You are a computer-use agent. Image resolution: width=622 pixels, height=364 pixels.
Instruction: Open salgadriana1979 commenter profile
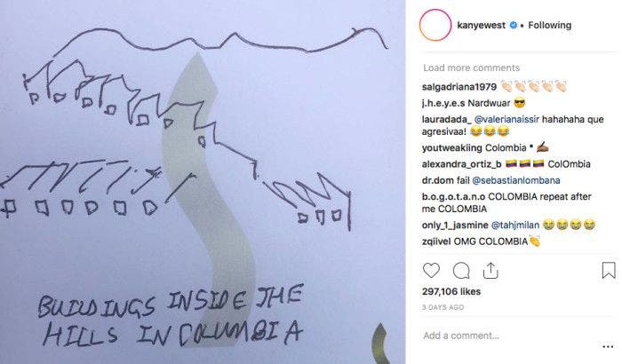tap(459, 87)
